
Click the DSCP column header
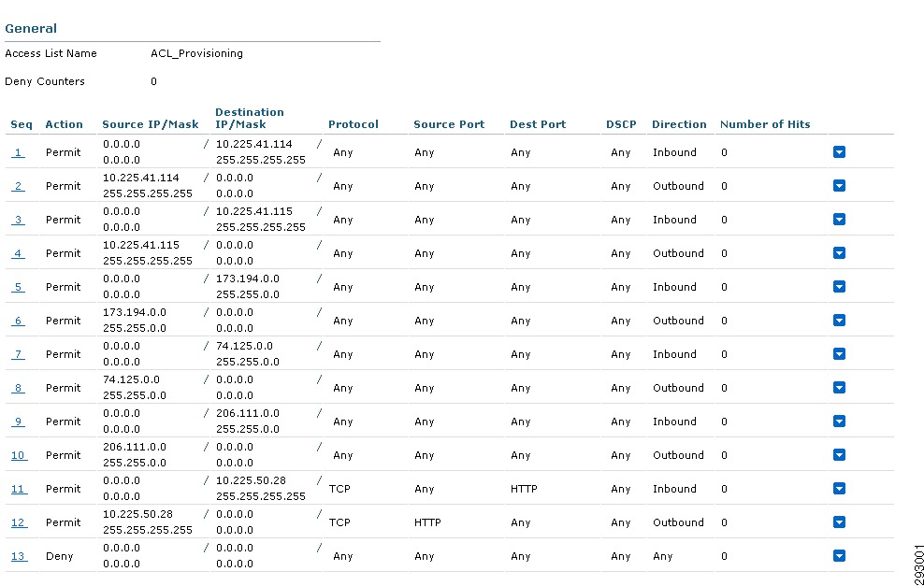(621, 124)
